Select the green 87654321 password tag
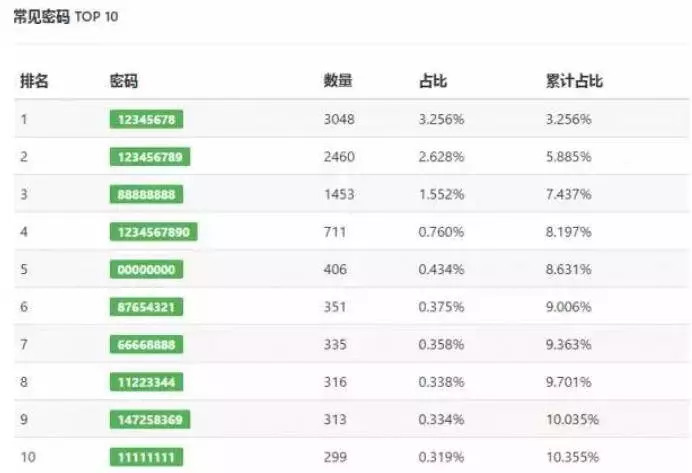 click(x=147, y=307)
